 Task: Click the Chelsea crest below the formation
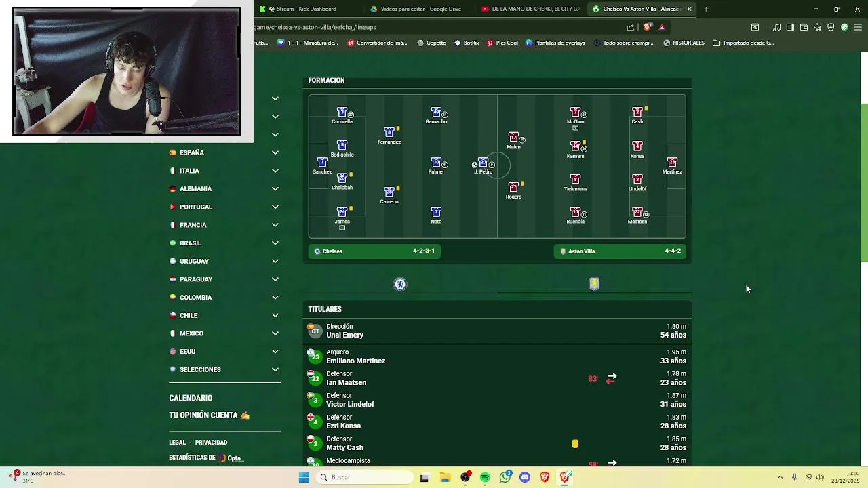(400, 284)
